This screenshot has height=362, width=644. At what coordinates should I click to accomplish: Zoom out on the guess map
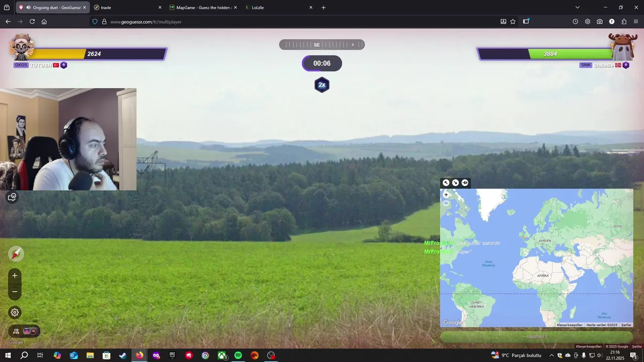coord(446,203)
